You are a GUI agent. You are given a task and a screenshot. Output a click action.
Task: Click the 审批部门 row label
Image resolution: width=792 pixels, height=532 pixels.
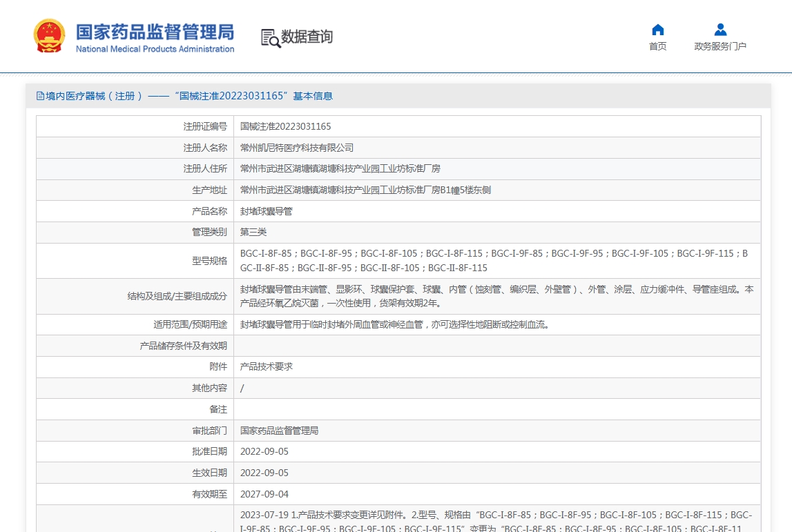pos(210,431)
